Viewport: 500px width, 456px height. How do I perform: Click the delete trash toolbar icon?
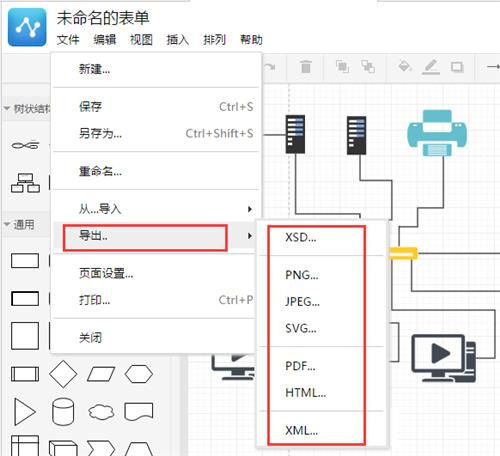click(306, 67)
